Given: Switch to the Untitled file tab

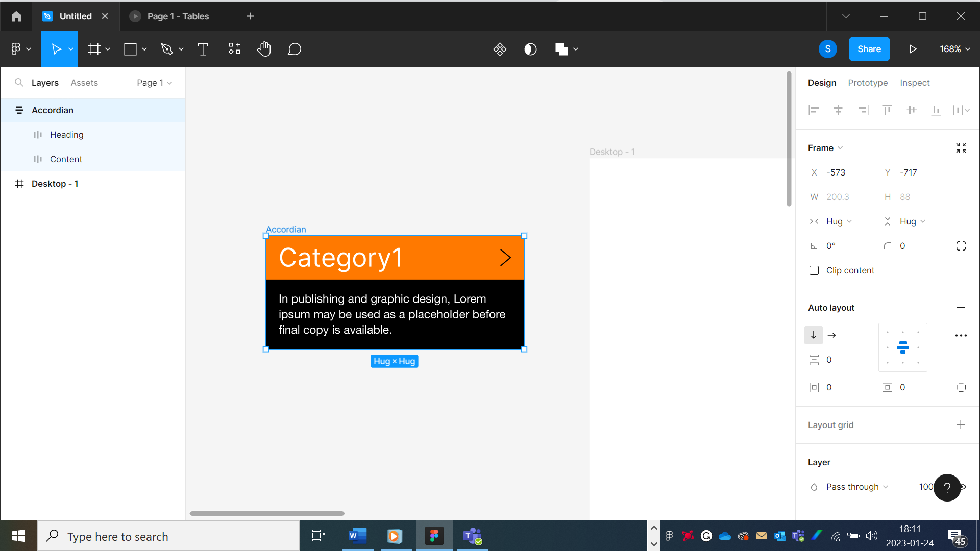Looking at the screenshot, I should 76,16.
